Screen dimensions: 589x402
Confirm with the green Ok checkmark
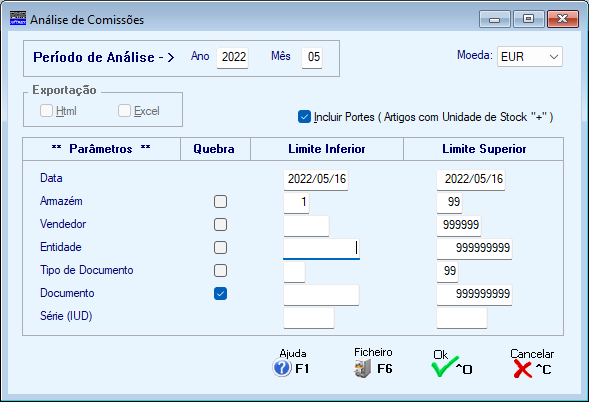click(444, 366)
